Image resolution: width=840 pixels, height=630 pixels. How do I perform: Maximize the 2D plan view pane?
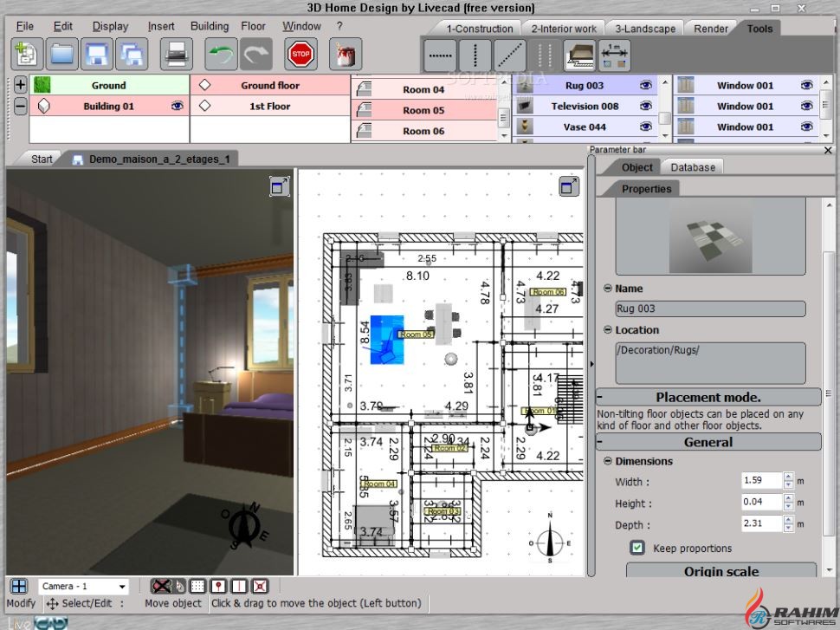point(569,186)
